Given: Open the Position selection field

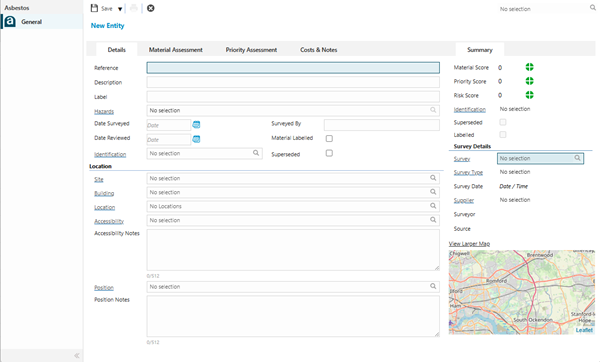Looking at the screenshot, I should 293,287.
